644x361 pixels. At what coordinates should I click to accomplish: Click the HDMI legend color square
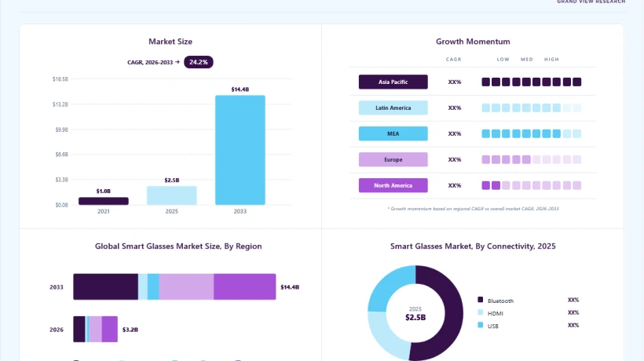click(x=480, y=312)
